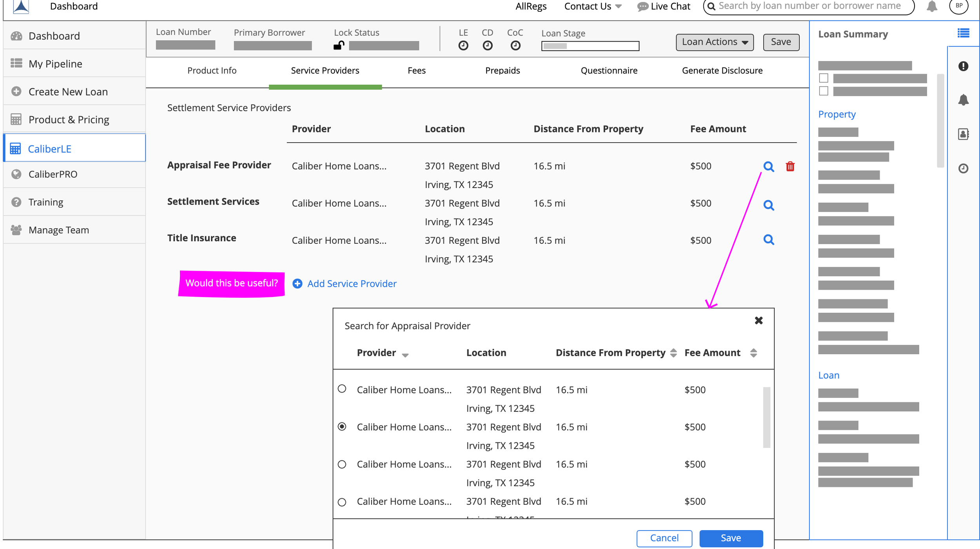This screenshot has width=980, height=549.
Task: Click Save button in the loan header
Action: (781, 42)
